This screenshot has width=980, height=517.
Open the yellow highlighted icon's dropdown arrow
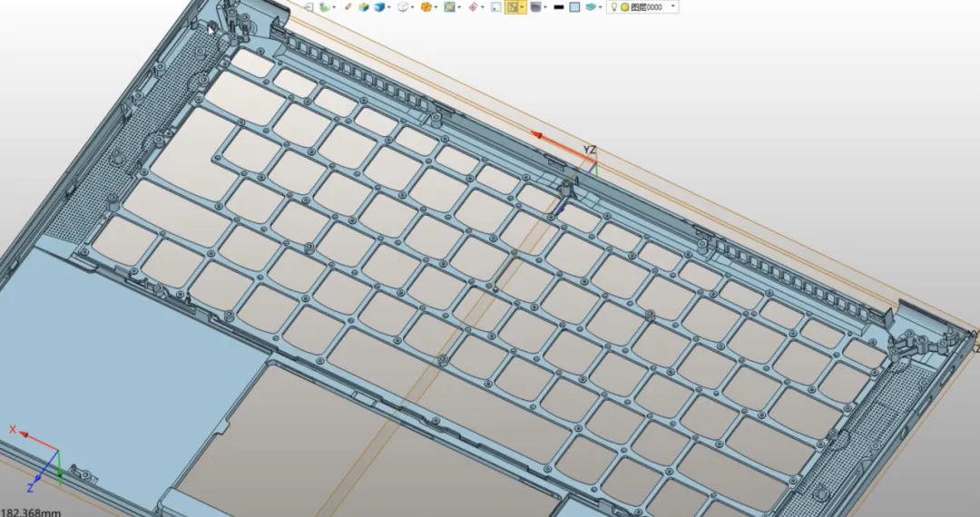pyautogui.click(x=523, y=7)
